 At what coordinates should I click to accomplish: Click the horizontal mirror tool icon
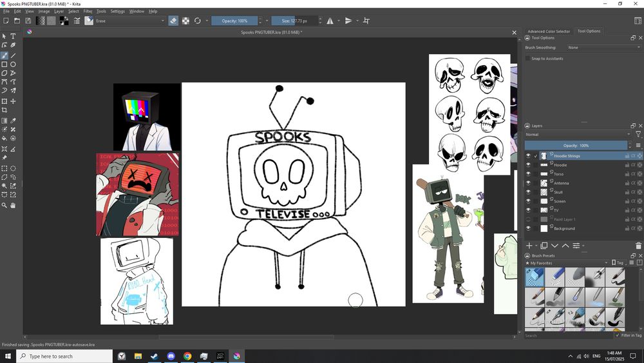tap(330, 21)
